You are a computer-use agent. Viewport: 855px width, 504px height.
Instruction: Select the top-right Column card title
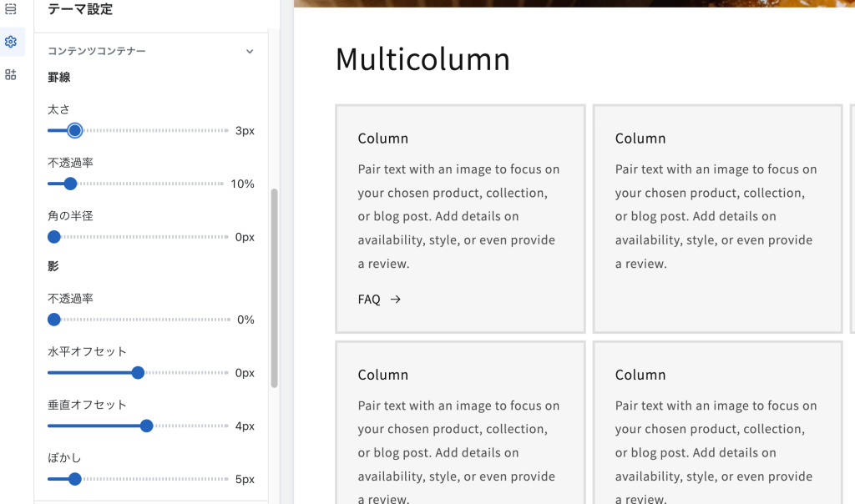point(640,139)
